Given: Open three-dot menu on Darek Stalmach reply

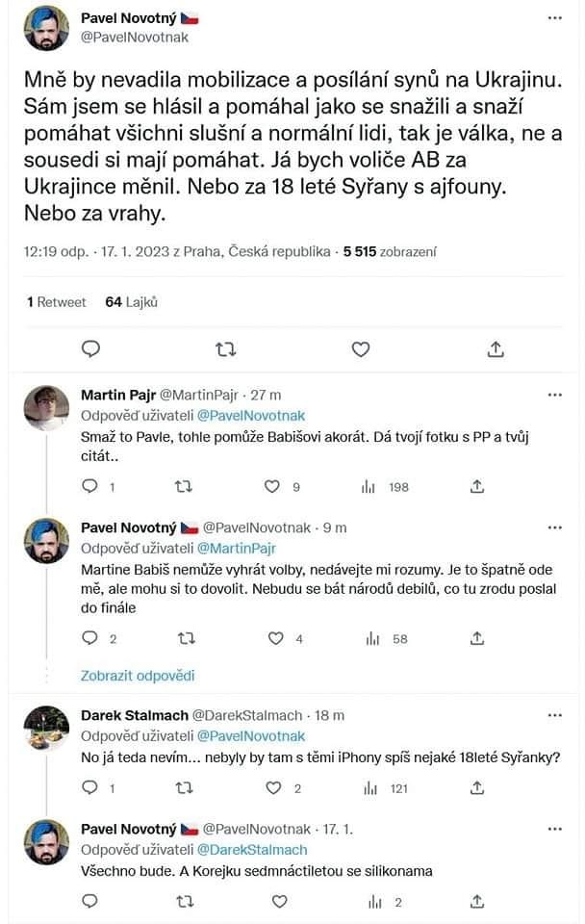Looking at the screenshot, I should 555,716.
